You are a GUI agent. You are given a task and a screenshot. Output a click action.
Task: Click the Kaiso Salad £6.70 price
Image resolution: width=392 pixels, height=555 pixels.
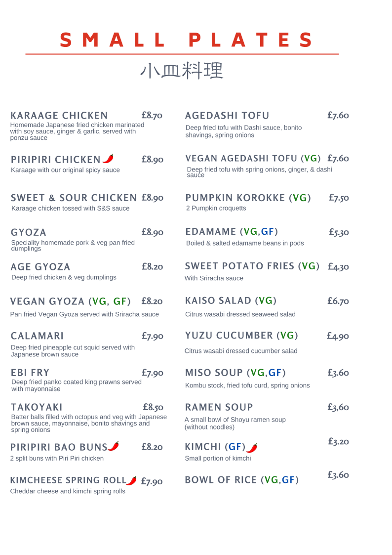[x=338, y=301]
